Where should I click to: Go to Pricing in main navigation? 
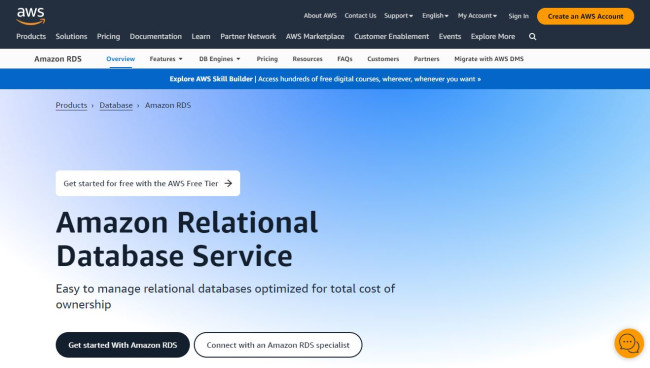pos(108,36)
